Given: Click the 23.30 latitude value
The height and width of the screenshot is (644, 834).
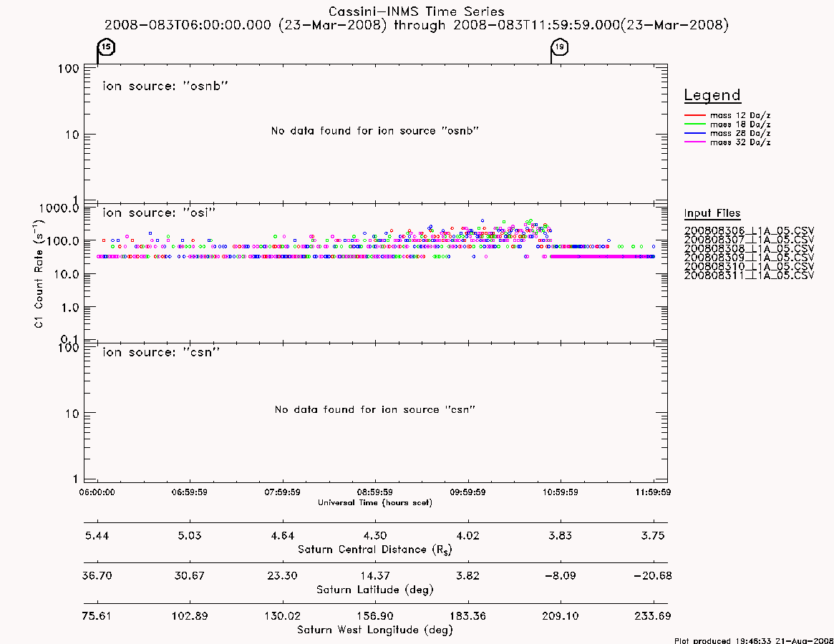Looking at the screenshot, I should click(x=283, y=576).
